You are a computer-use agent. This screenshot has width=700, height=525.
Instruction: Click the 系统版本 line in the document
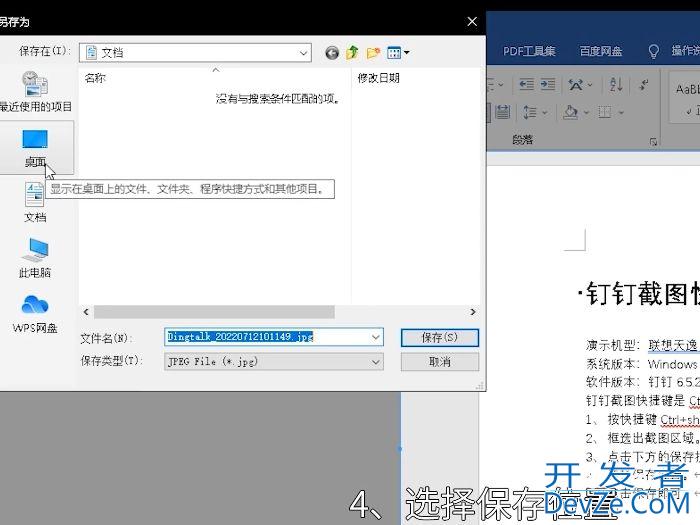click(x=642, y=364)
